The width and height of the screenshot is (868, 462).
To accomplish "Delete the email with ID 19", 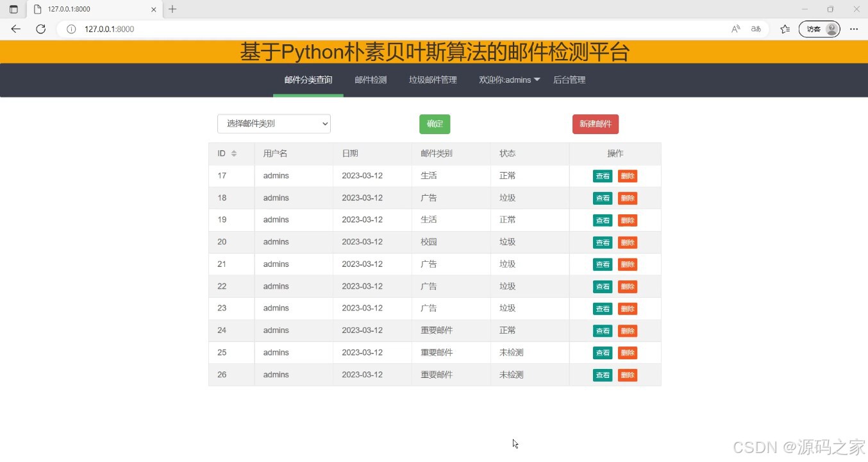I will tap(628, 220).
